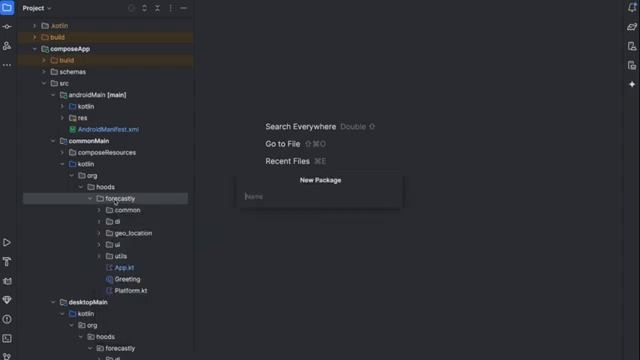The height and width of the screenshot is (360, 640).
Task: Open the Project view dropdown
Action: 37,8
